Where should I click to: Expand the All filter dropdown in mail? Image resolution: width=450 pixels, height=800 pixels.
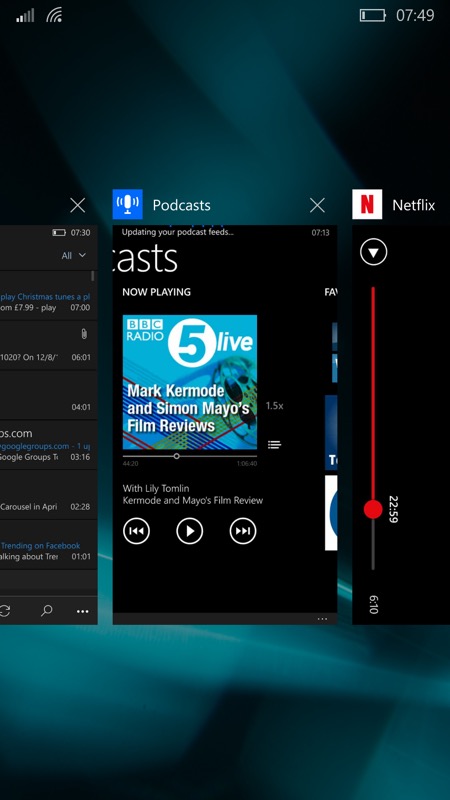point(74,256)
